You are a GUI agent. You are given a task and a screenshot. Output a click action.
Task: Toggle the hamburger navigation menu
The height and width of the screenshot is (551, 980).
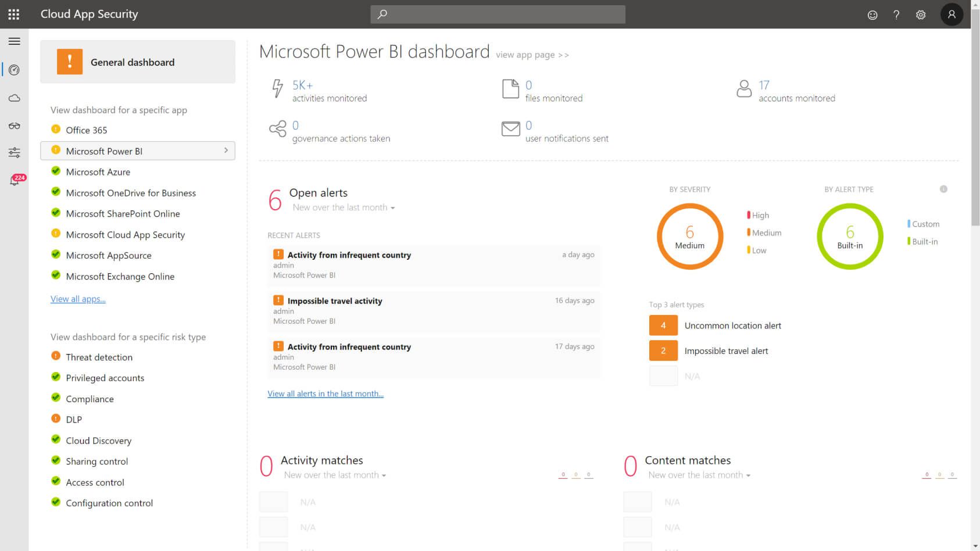pyautogui.click(x=15, y=41)
